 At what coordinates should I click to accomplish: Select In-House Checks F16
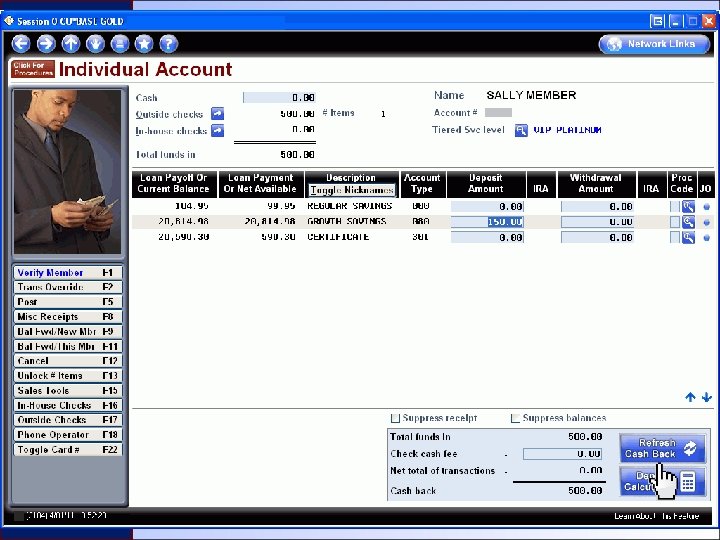[x=68, y=405]
